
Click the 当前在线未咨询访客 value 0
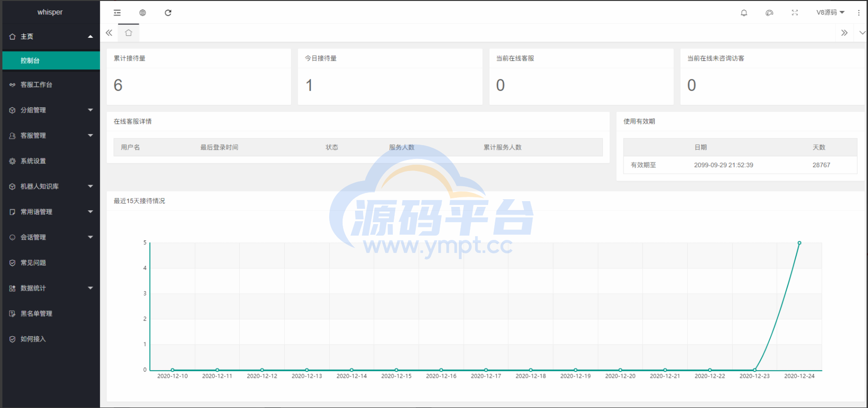(x=691, y=85)
